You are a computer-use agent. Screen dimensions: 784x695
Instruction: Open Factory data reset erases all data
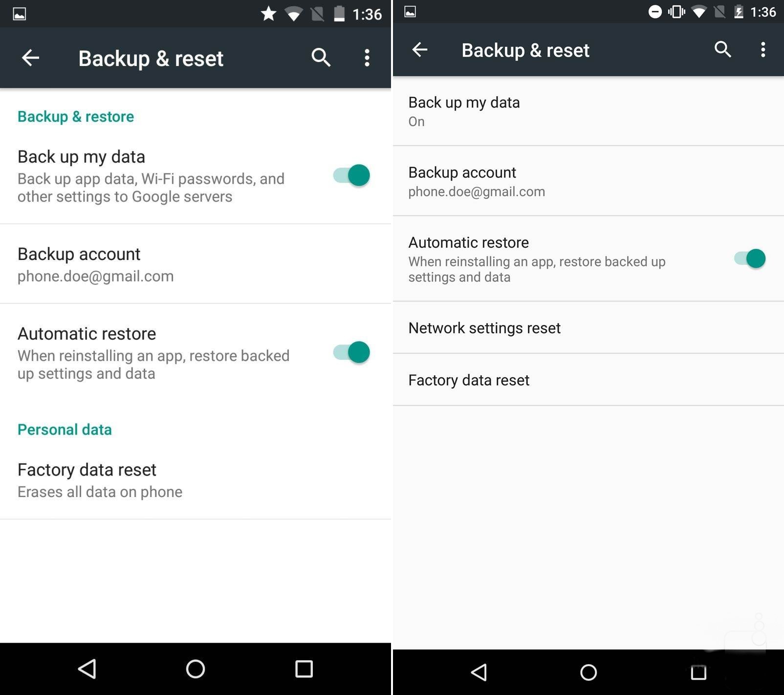pyautogui.click(x=196, y=479)
